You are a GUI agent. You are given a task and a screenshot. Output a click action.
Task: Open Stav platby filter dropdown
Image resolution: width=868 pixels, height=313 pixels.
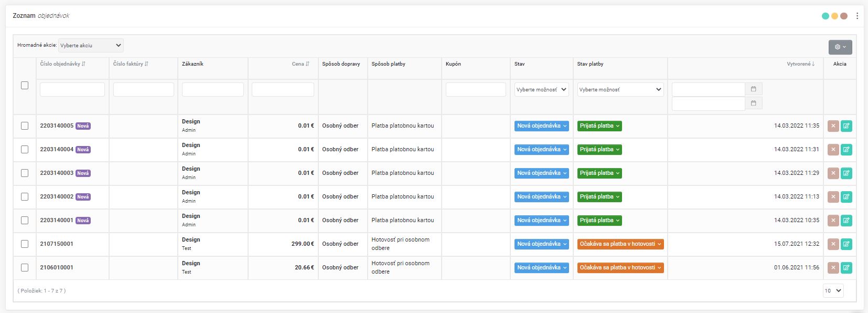620,89
